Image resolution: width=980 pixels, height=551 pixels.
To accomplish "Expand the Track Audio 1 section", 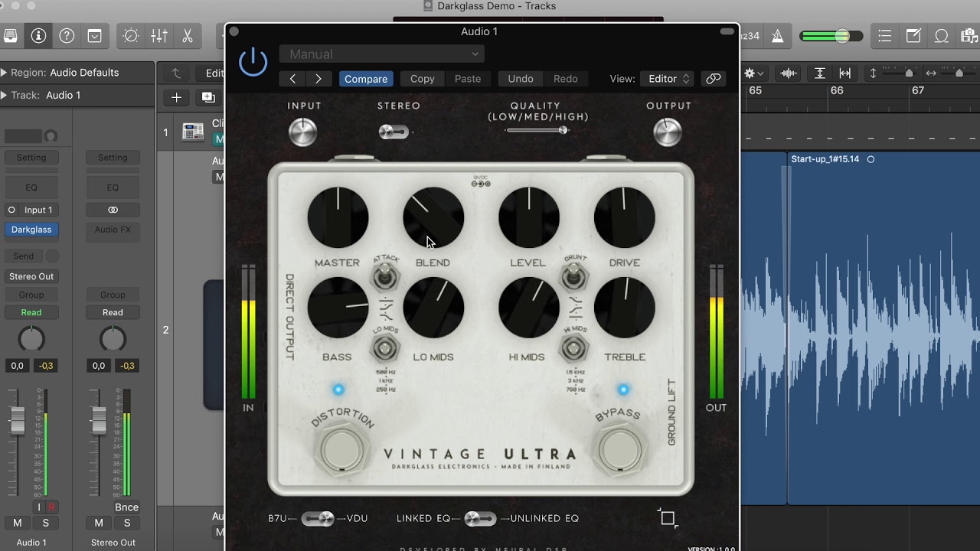I will tap(4, 96).
